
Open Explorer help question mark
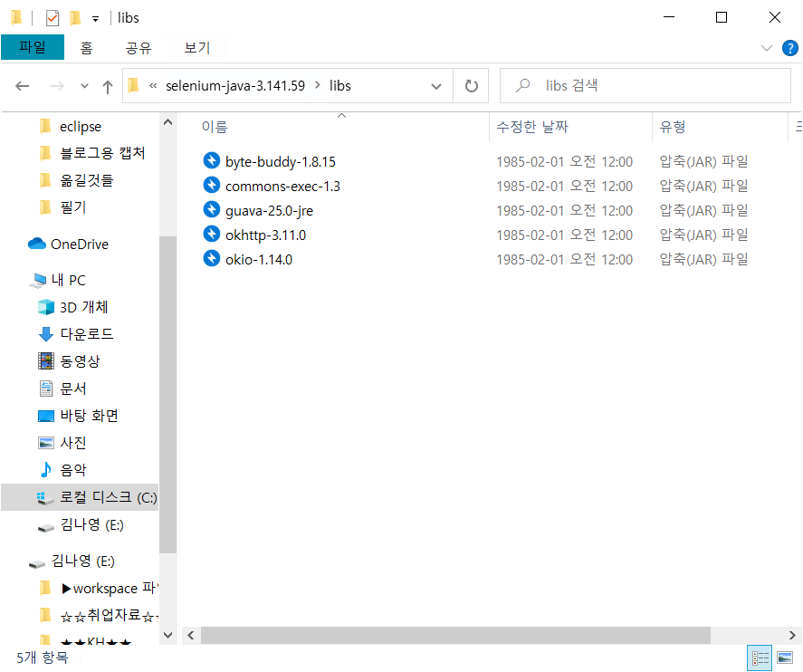pos(789,48)
